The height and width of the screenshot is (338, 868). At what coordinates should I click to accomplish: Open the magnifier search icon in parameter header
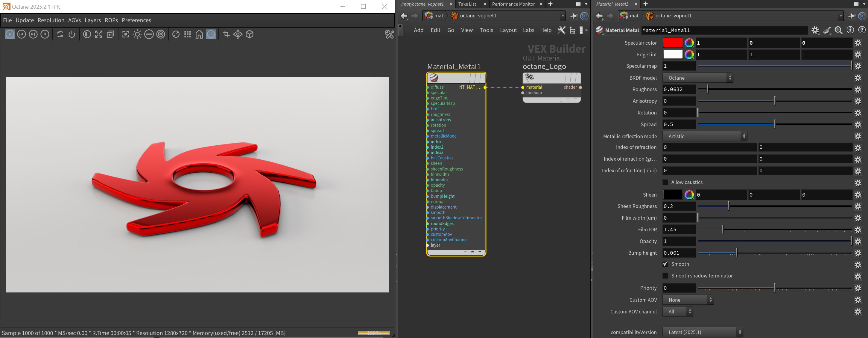[839, 30]
